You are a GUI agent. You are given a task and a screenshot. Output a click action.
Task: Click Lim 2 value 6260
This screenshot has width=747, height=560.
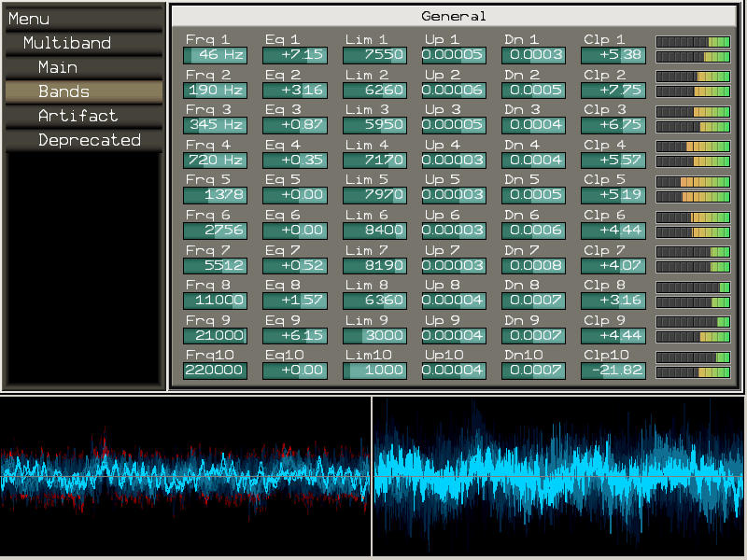374,90
